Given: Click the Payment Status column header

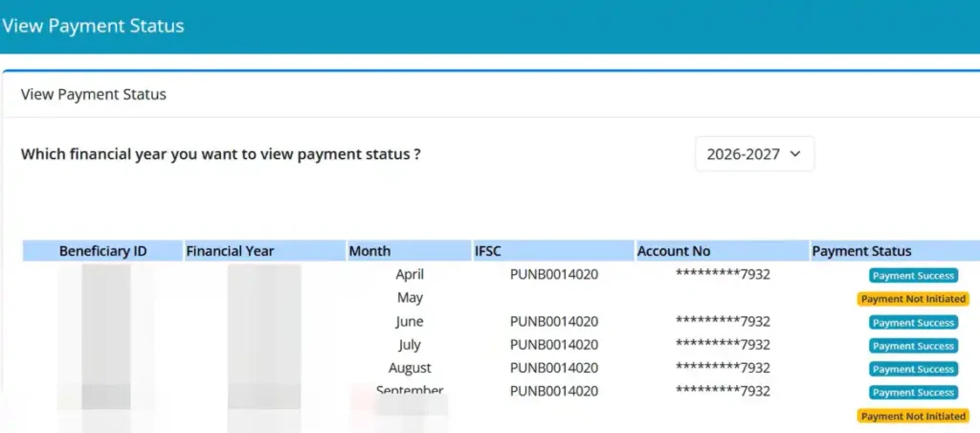Looking at the screenshot, I should click(895, 251).
